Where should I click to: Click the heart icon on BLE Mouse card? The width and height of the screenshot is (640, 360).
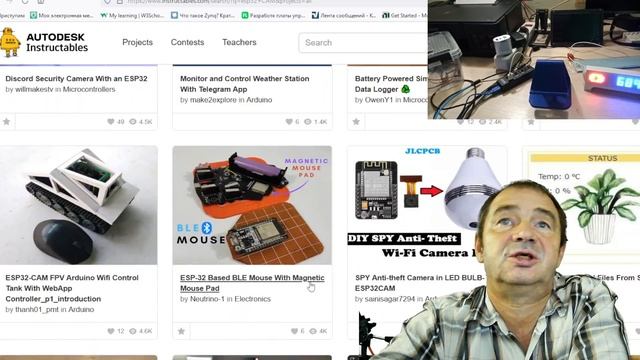pos(294,331)
